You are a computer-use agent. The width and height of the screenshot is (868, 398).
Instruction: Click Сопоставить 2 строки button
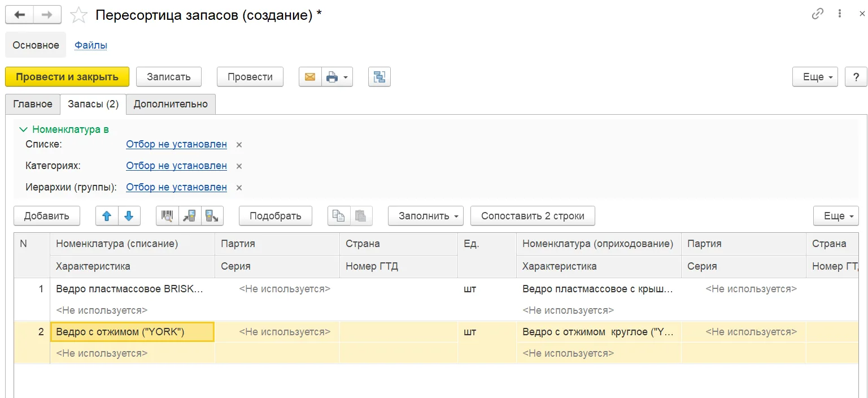pos(533,216)
